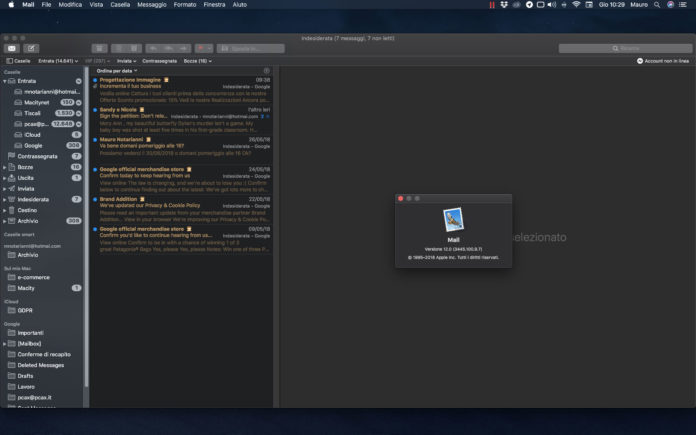Screen dimensions: 696x435
Task: Click Contrassegnata in favorites bar
Action: tap(159, 61)
